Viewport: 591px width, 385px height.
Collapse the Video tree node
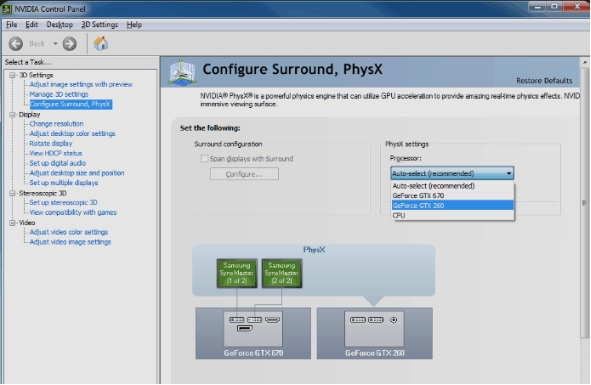tap(12, 222)
